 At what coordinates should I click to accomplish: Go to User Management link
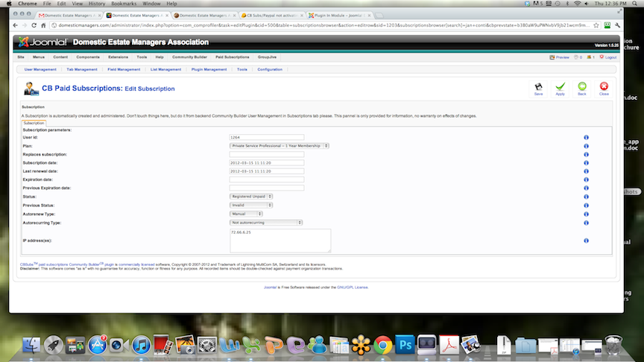pos(40,69)
